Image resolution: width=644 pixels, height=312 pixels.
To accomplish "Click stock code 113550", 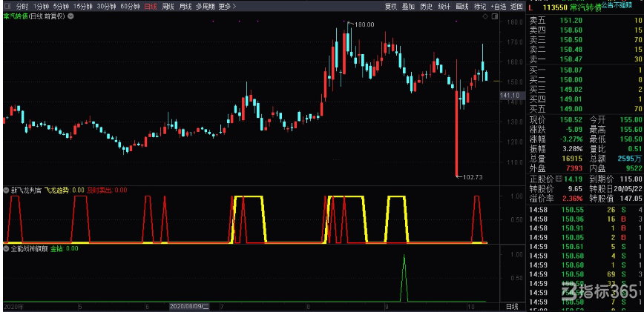I will click(x=554, y=7).
